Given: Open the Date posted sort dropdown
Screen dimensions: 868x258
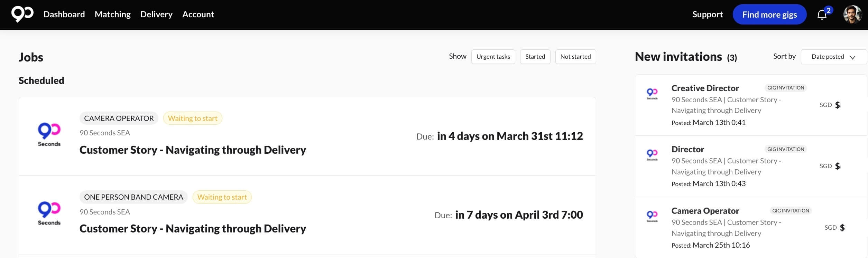Looking at the screenshot, I should pyautogui.click(x=833, y=57).
